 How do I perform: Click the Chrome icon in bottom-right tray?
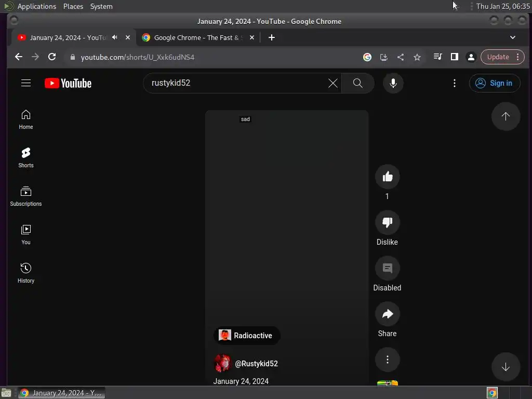click(x=492, y=393)
